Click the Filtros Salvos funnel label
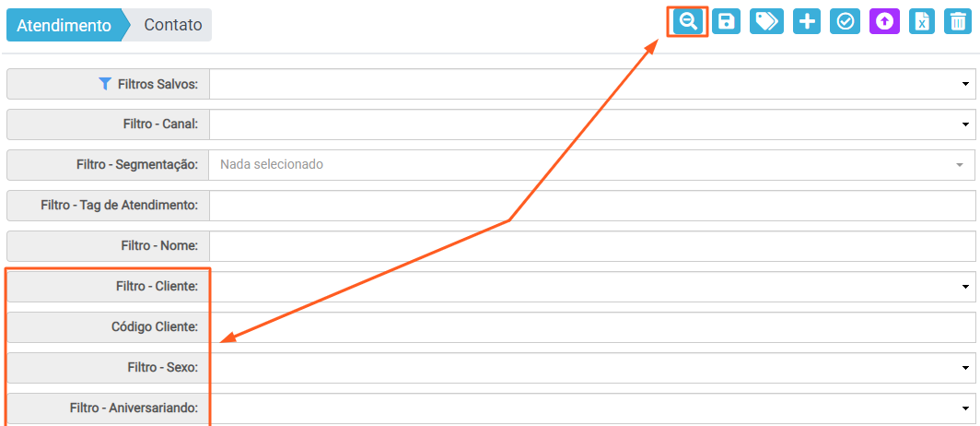This screenshot has width=980, height=426. tap(149, 84)
